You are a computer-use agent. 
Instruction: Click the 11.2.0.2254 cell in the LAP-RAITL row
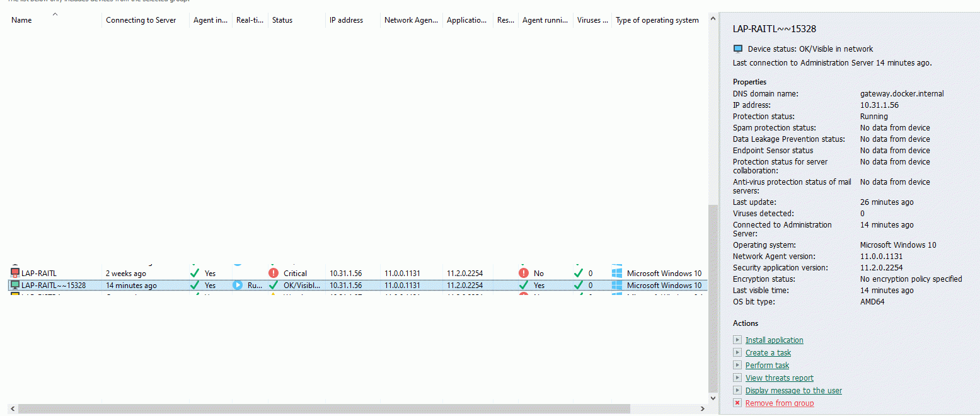464,273
